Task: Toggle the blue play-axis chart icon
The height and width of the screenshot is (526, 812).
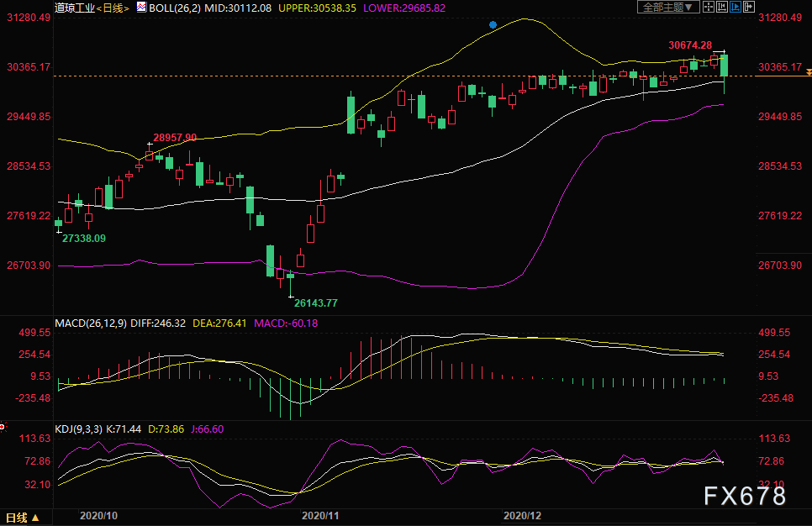Action: (x=735, y=7)
